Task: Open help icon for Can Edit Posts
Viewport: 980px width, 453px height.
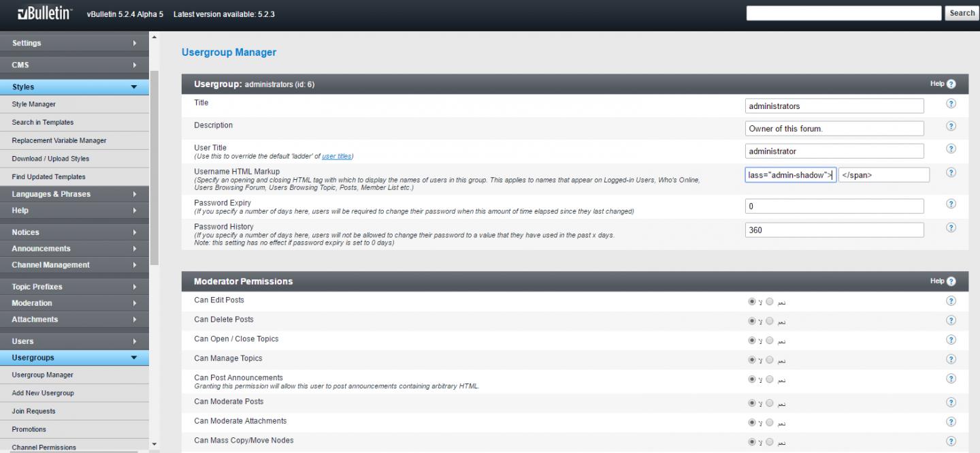Action: pos(951,300)
